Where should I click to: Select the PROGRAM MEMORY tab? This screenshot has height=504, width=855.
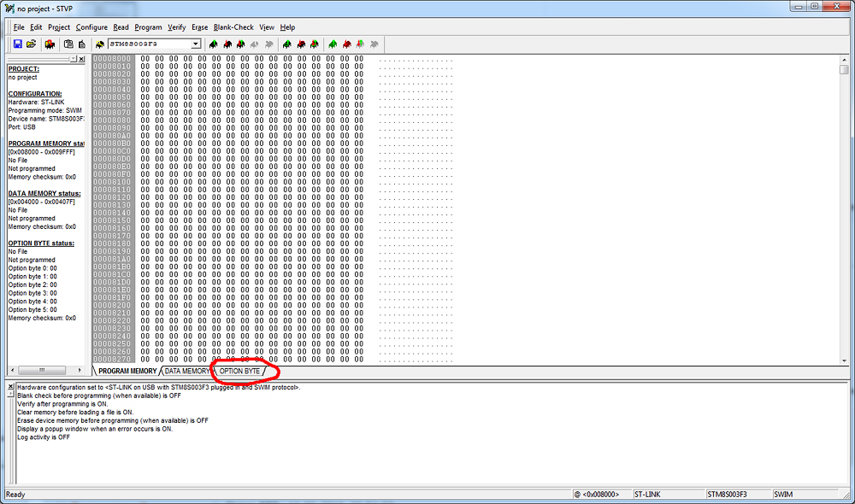127,372
